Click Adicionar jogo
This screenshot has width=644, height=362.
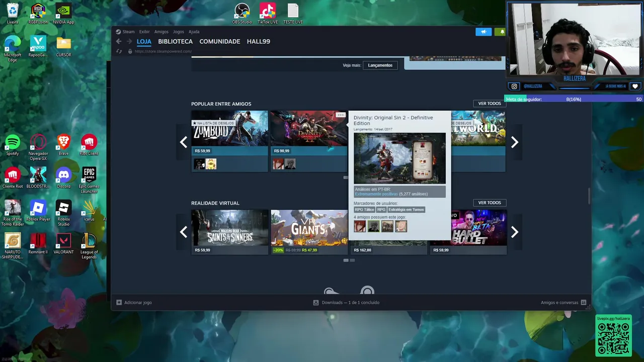pyautogui.click(x=134, y=303)
